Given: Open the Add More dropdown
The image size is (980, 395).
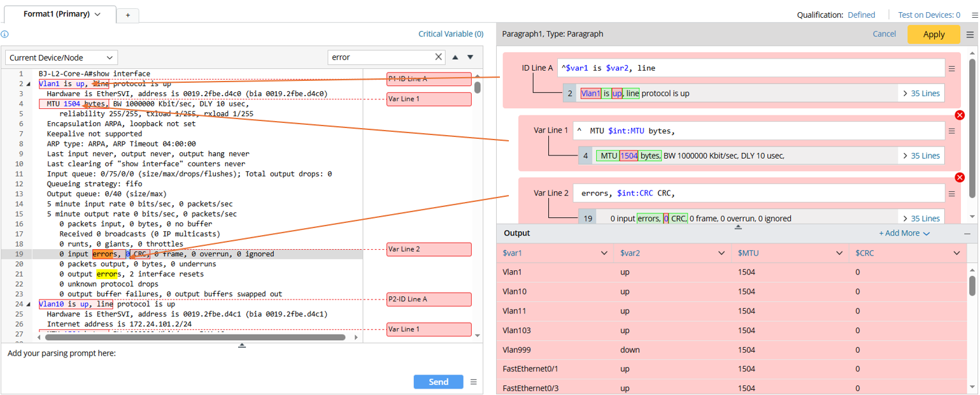Looking at the screenshot, I should tap(904, 234).
